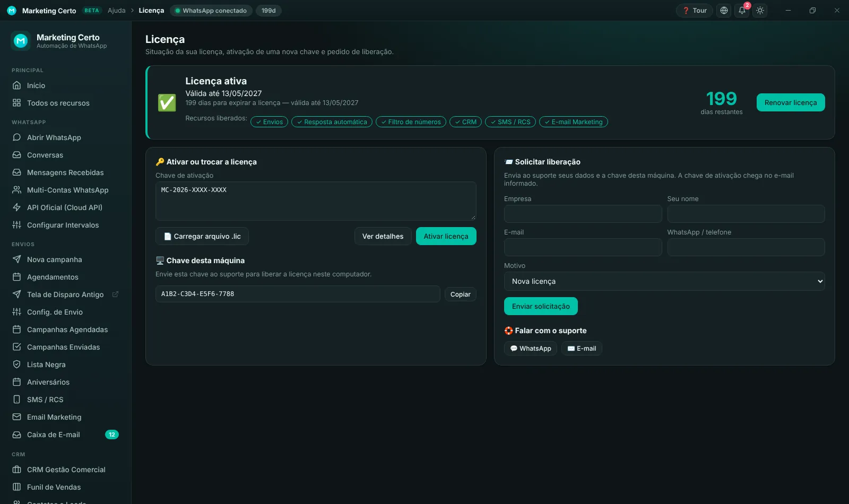The image size is (849, 504).
Task: Click the E-mail field in Solicitar liberação
Action: (x=583, y=247)
